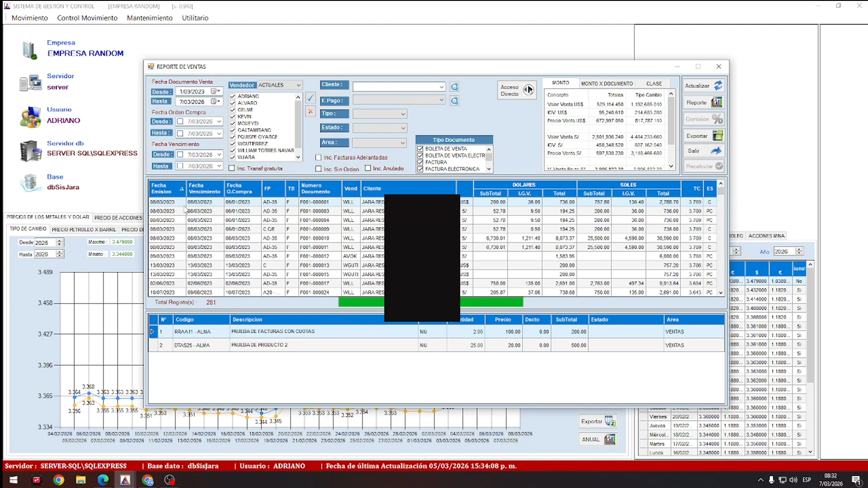Enable the Inc. Transf gratuita checkbox
868x488 pixels.
232,168
